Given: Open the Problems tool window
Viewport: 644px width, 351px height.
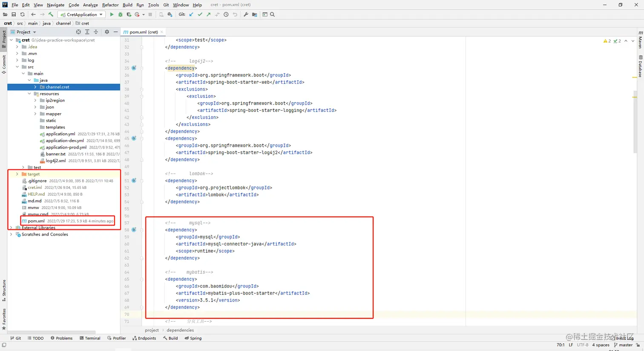Looking at the screenshot, I should tap(61, 338).
